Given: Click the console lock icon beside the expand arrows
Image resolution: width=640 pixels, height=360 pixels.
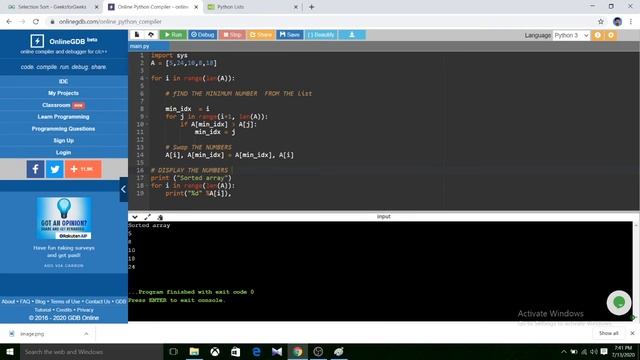Looking at the screenshot, I should coord(160,217).
